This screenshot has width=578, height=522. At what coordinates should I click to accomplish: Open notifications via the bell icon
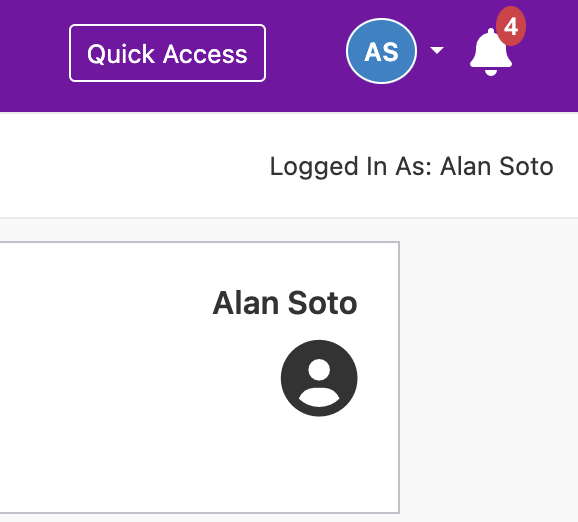click(x=491, y=52)
